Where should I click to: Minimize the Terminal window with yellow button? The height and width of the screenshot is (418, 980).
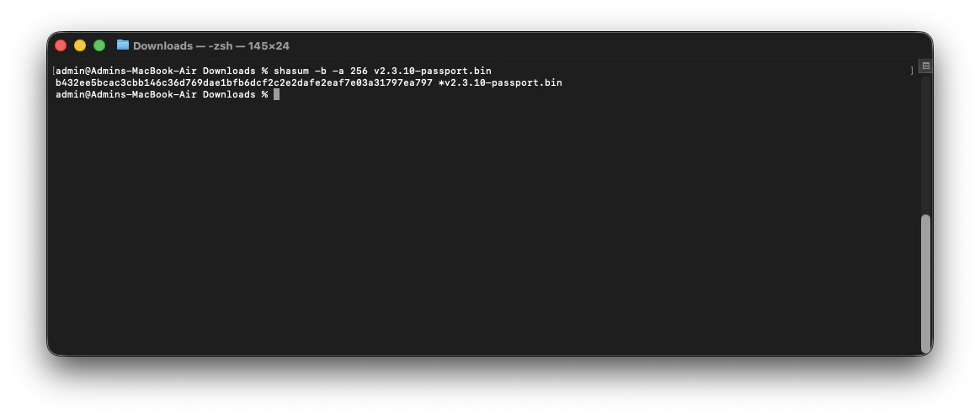click(x=80, y=45)
